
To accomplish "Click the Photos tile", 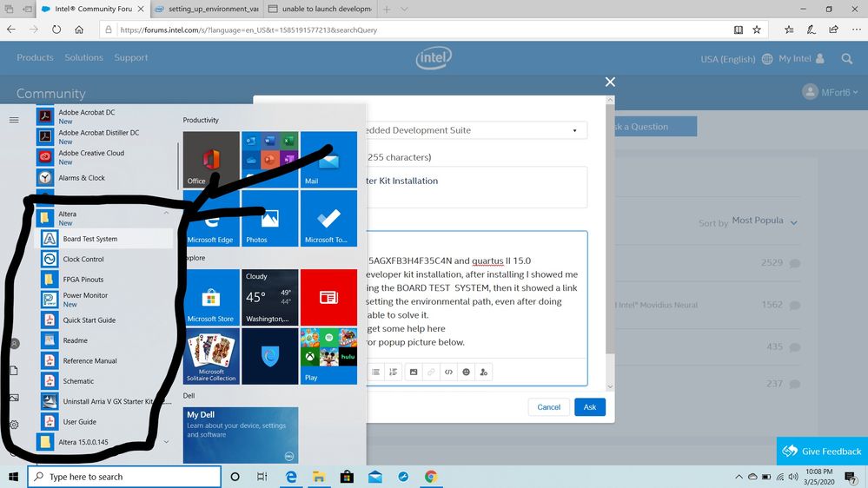I will (269, 218).
